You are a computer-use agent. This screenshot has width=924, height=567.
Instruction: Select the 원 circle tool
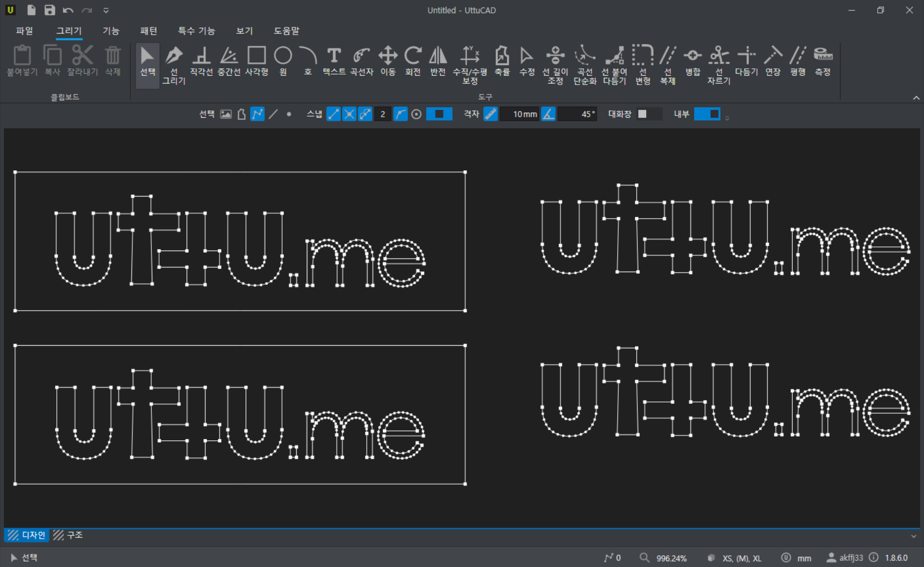[283, 61]
